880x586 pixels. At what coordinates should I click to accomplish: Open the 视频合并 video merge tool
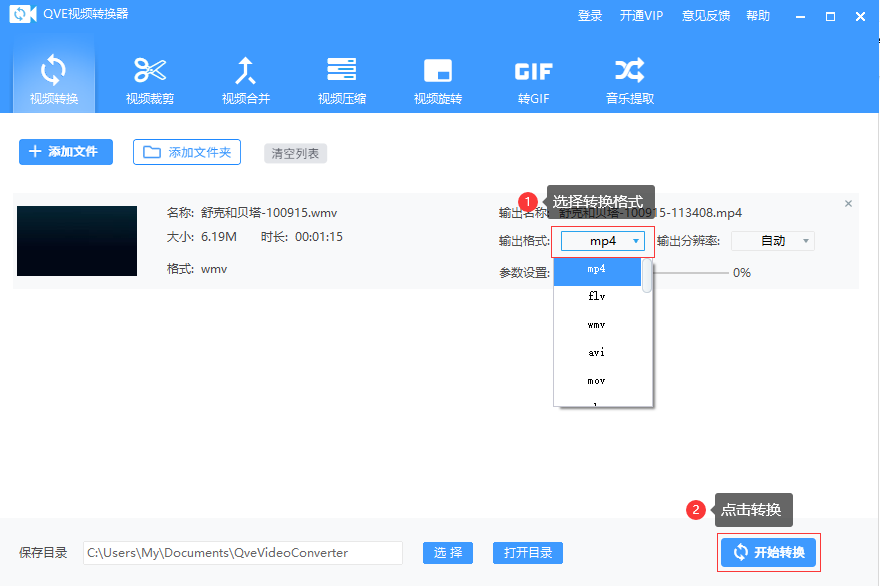point(246,79)
